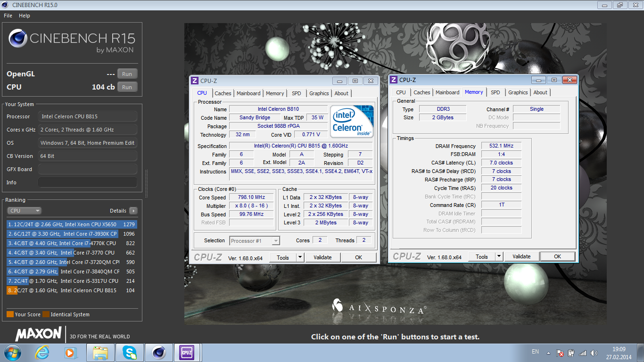Click the EN language indicator

[535, 352]
